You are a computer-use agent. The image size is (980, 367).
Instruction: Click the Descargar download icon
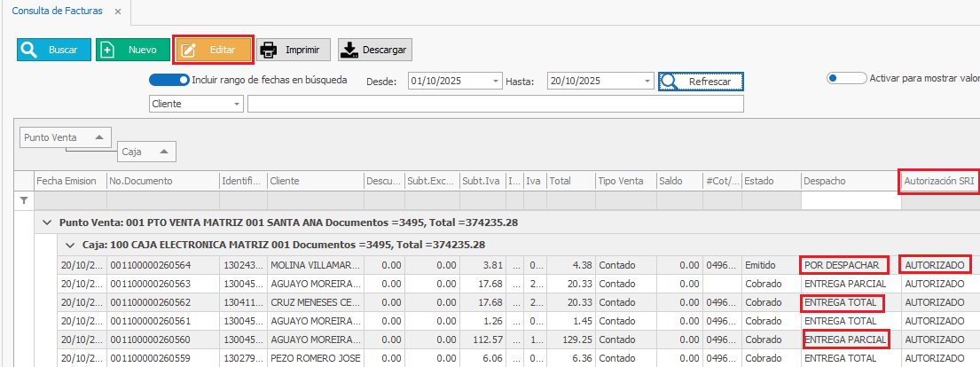[x=349, y=51]
